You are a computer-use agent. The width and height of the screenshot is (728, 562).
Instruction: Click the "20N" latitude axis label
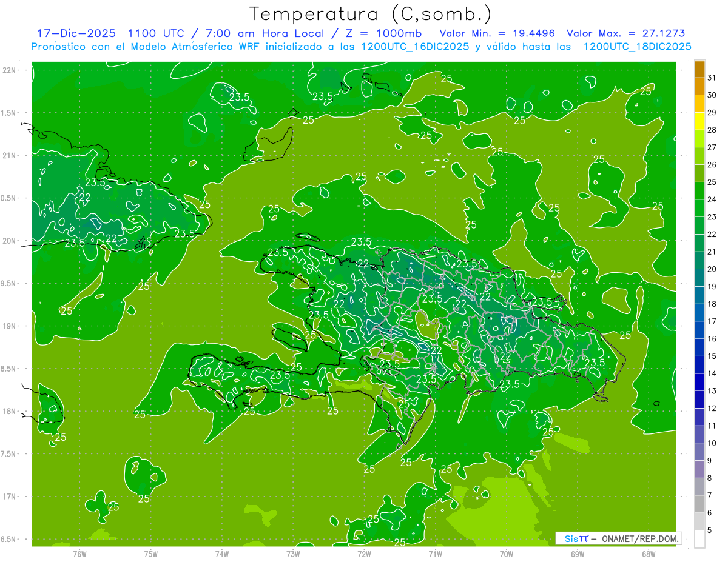pos(10,241)
